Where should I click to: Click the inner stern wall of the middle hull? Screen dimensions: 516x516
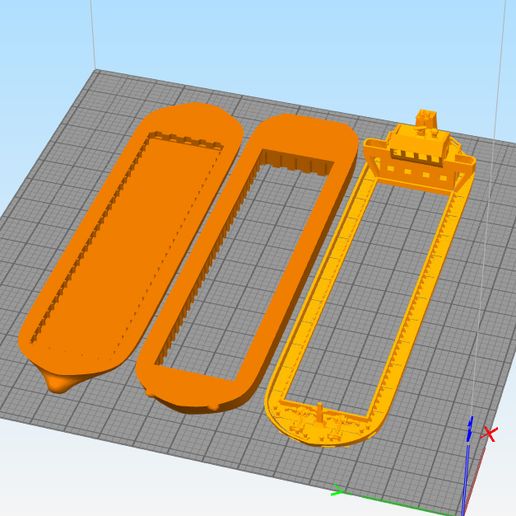coord(296,163)
